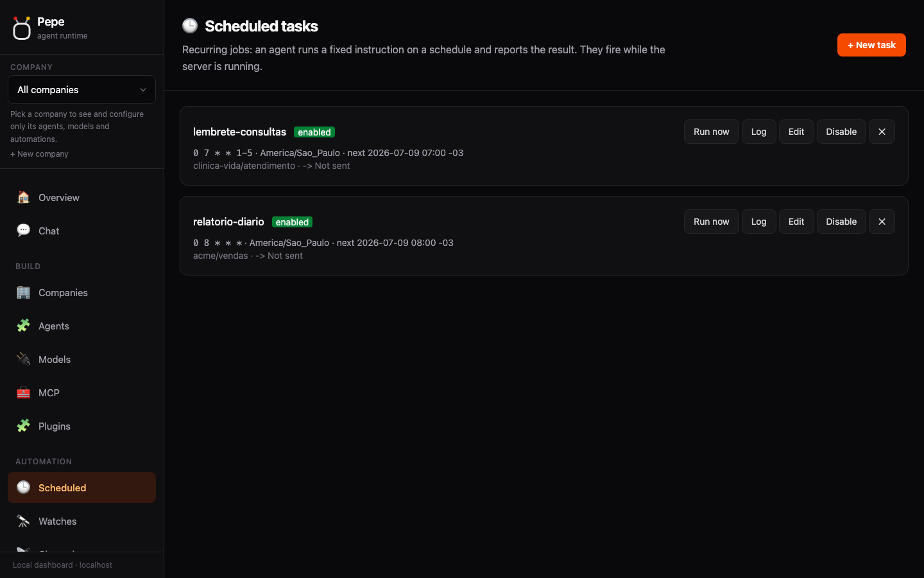Create a task with + New task

click(x=871, y=45)
